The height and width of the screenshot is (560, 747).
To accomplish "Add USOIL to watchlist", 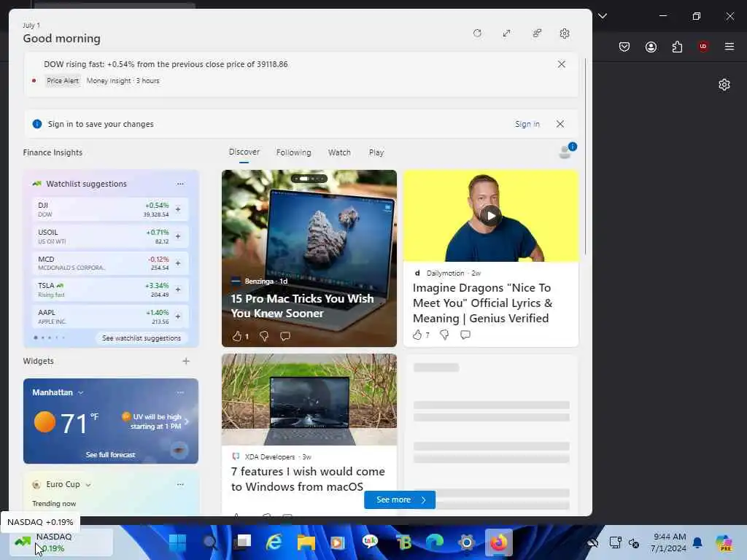I will tap(178, 236).
